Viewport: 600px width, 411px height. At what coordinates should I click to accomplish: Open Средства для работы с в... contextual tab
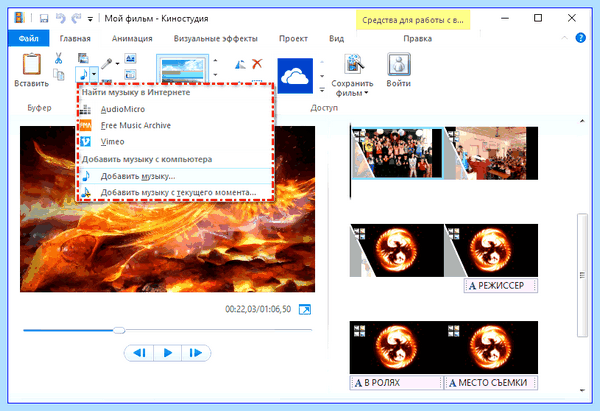click(x=413, y=20)
